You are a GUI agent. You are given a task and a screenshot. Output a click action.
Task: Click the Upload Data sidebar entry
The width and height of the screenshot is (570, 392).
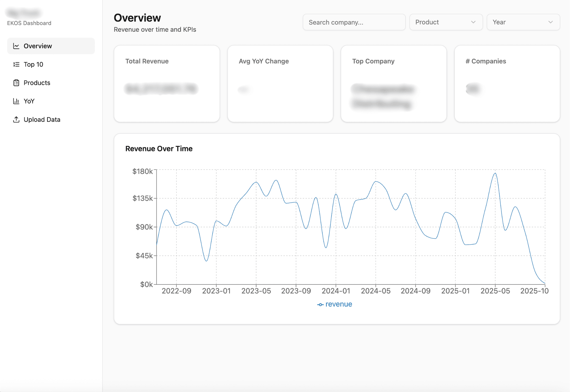42,119
